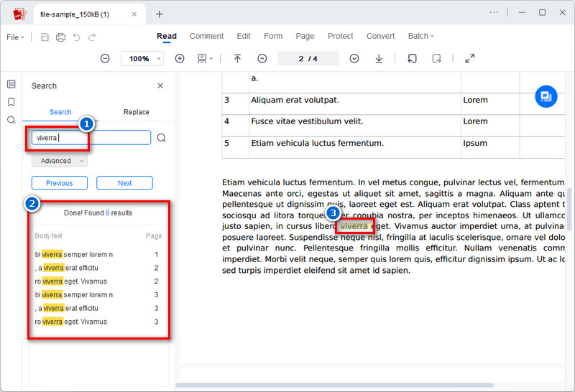Screen dimensions: 575x392
Task: Jump to last page icon
Action: (379, 58)
